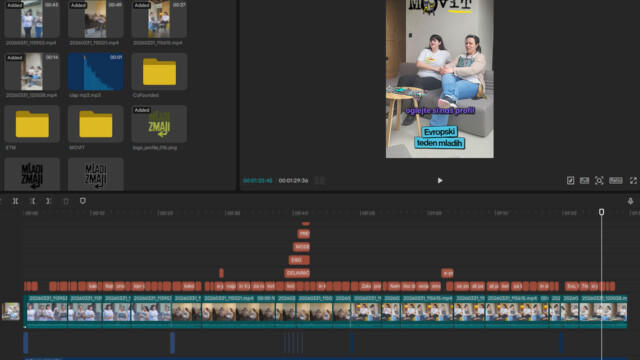
Task: Select the first clap audio clip in the audio track
Action: pos(26,343)
